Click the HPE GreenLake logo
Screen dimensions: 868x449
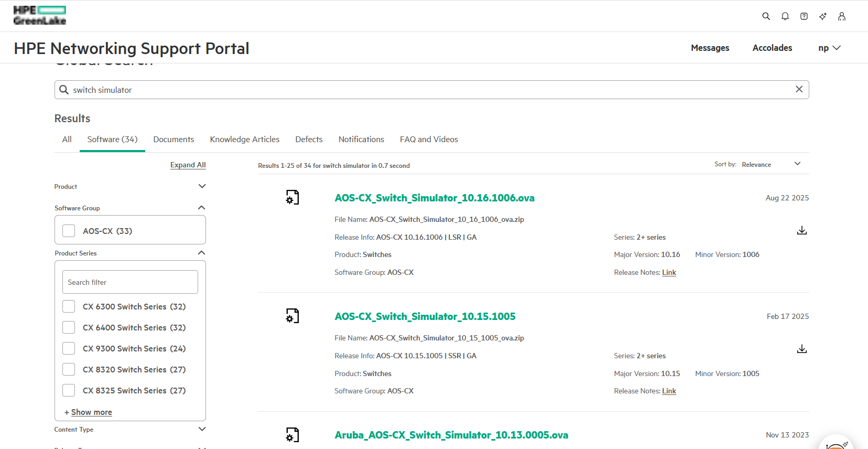(40, 16)
